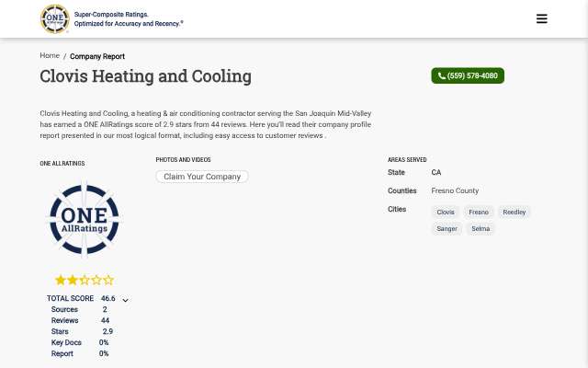Click the 'Clovis Heating and Cooling' heading
Screen dimensions: 588x368
(x=145, y=76)
